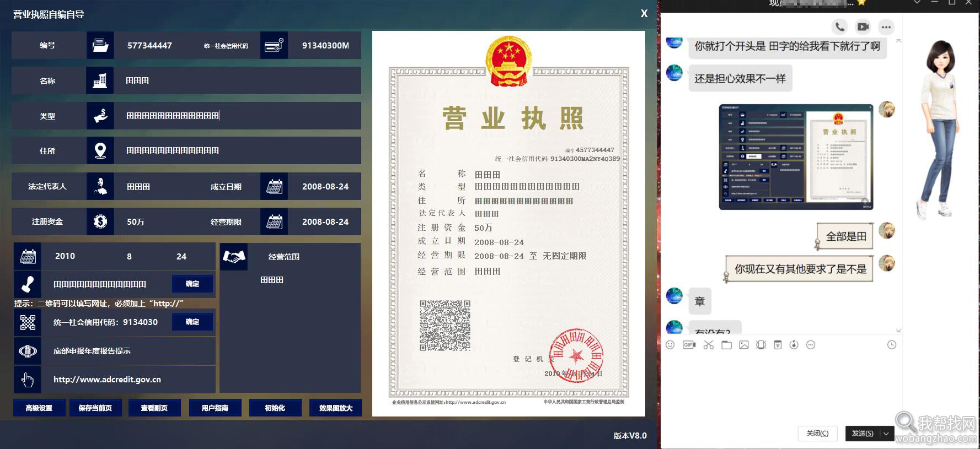Click the building icon beside 名称
The height and width of the screenshot is (449, 980).
(x=100, y=80)
